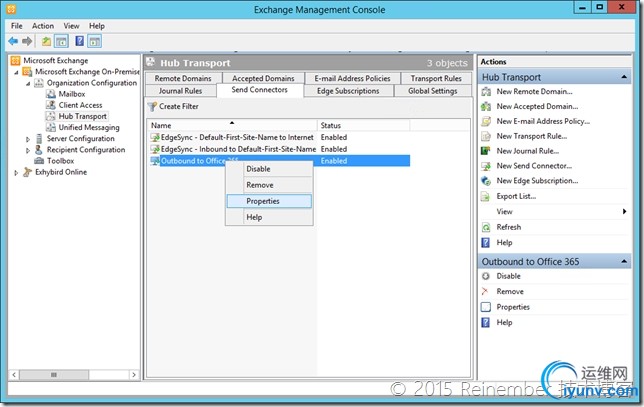Image resolution: width=644 pixels, height=407 pixels.
Task: Click the Toolbox icon in tree
Action: point(39,161)
